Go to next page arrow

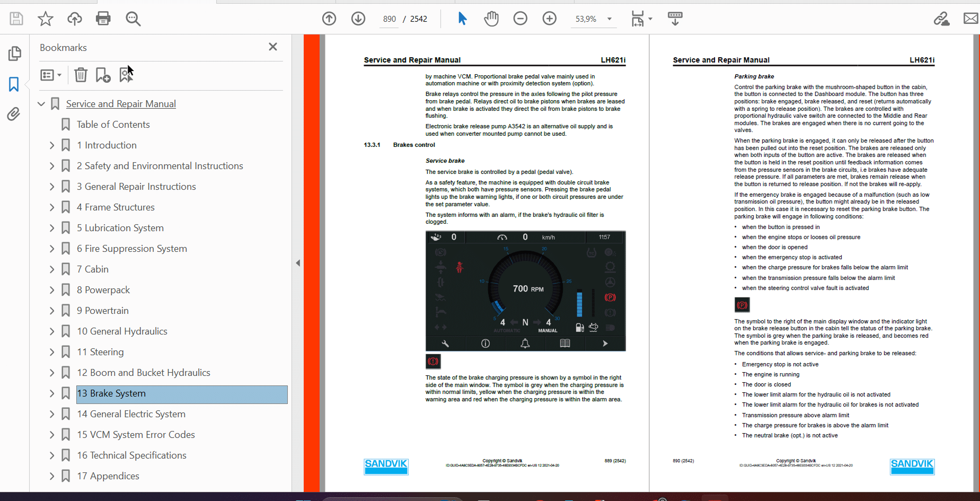click(x=358, y=19)
